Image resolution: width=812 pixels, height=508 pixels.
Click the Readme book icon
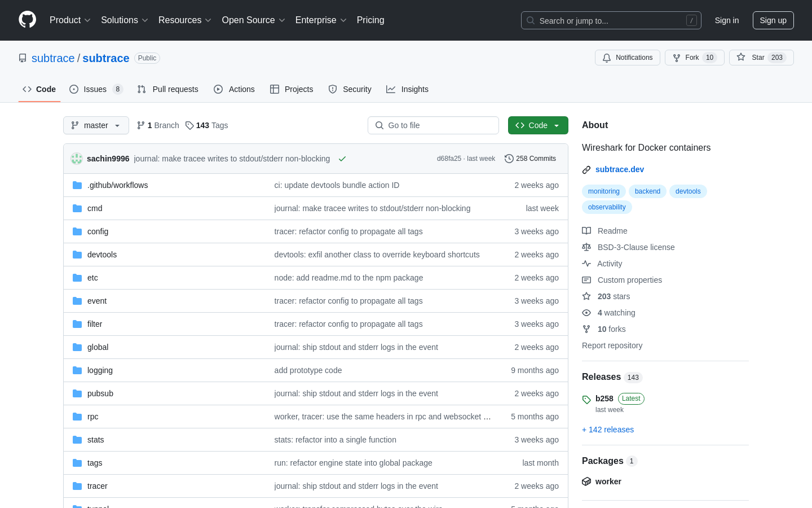click(586, 231)
